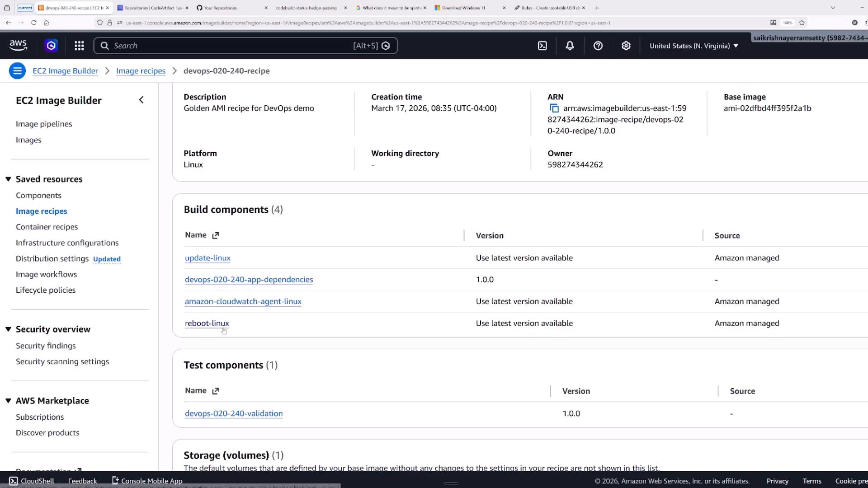Collapse the EC2 Image Builder side panel
The height and width of the screenshot is (488, 868).
tap(141, 100)
